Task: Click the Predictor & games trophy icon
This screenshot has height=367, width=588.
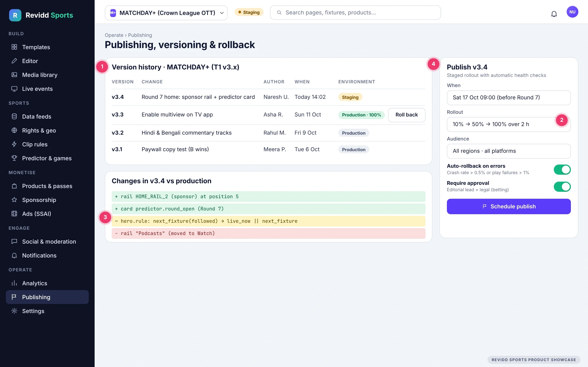Action: click(14, 158)
